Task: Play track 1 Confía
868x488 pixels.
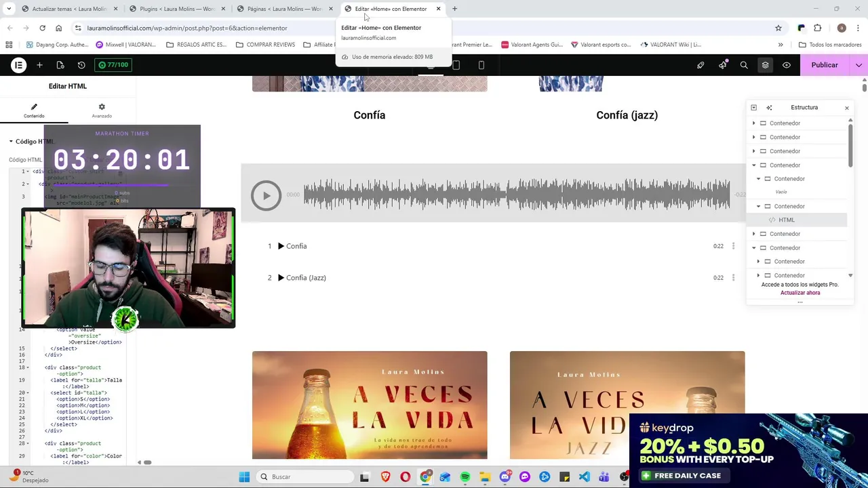Action: coord(281,246)
